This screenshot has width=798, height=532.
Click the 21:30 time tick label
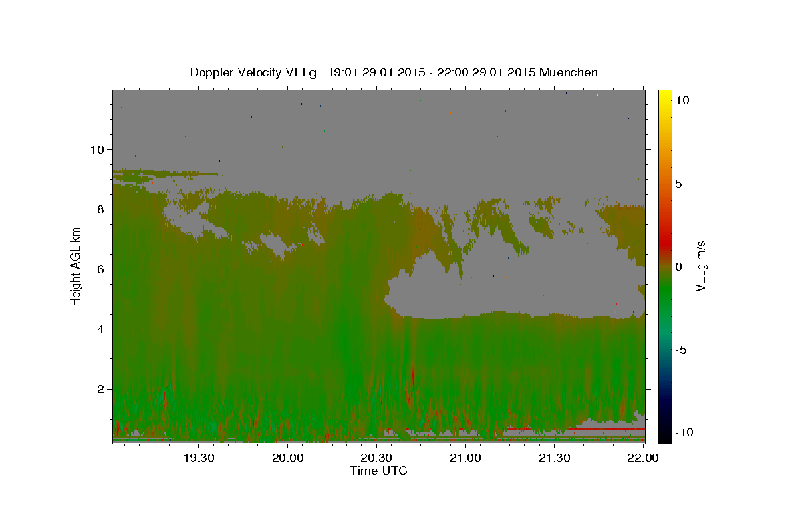554,458
